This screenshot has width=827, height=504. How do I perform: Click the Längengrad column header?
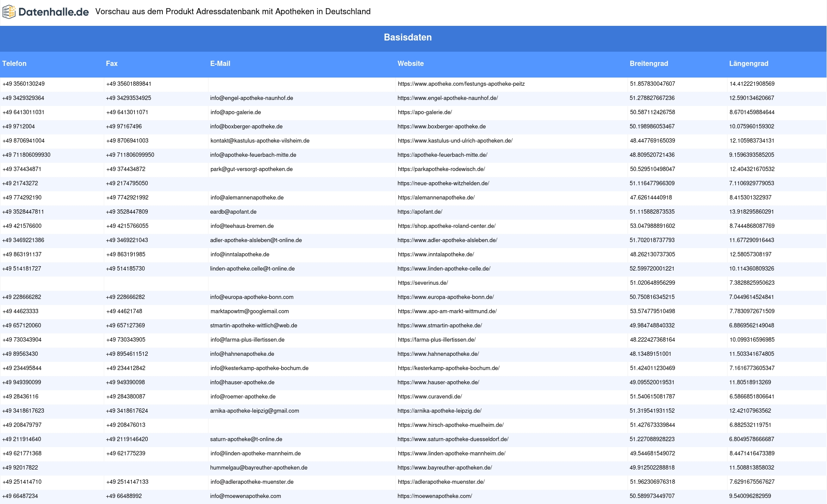749,63
